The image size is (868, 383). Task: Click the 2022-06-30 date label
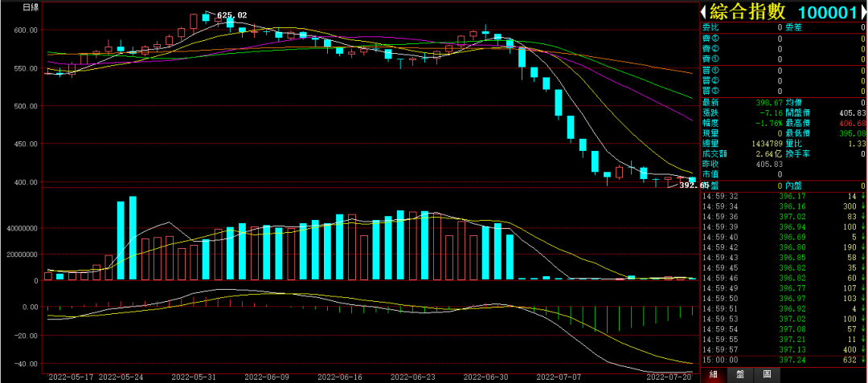[485, 377]
